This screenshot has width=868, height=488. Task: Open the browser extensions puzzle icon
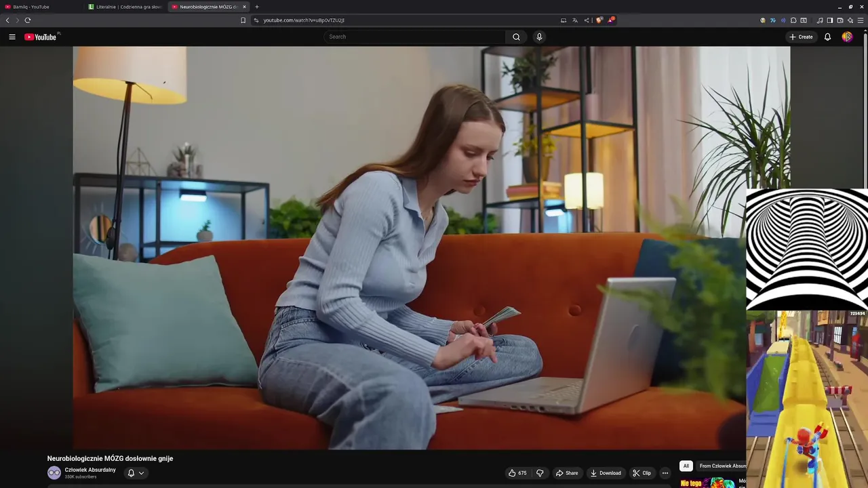click(x=793, y=20)
